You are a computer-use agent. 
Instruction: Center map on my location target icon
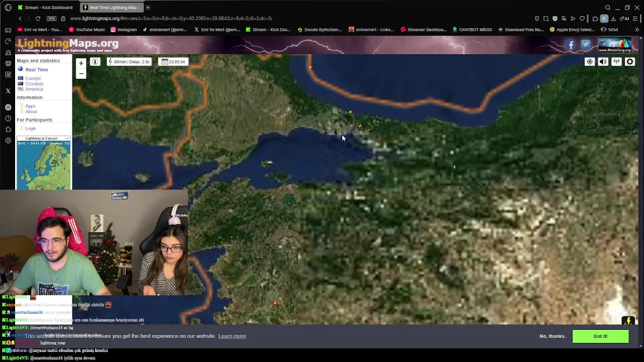pyautogui.click(x=590, y=62)
